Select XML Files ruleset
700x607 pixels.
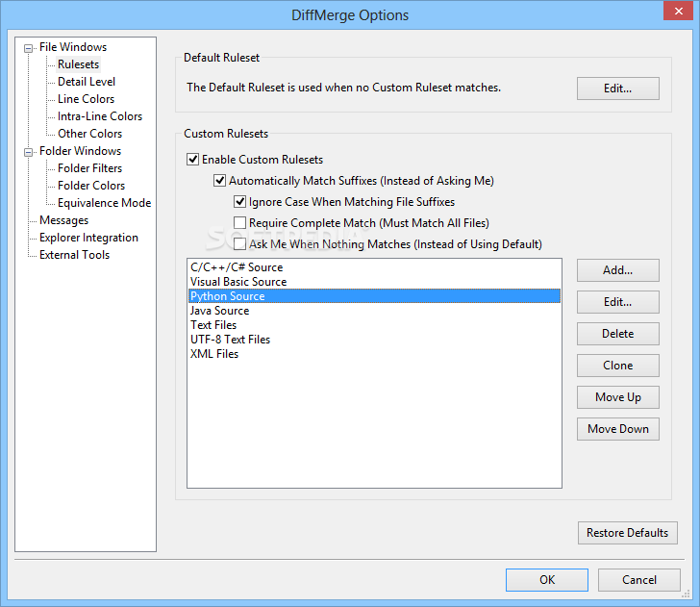[374, 354]
